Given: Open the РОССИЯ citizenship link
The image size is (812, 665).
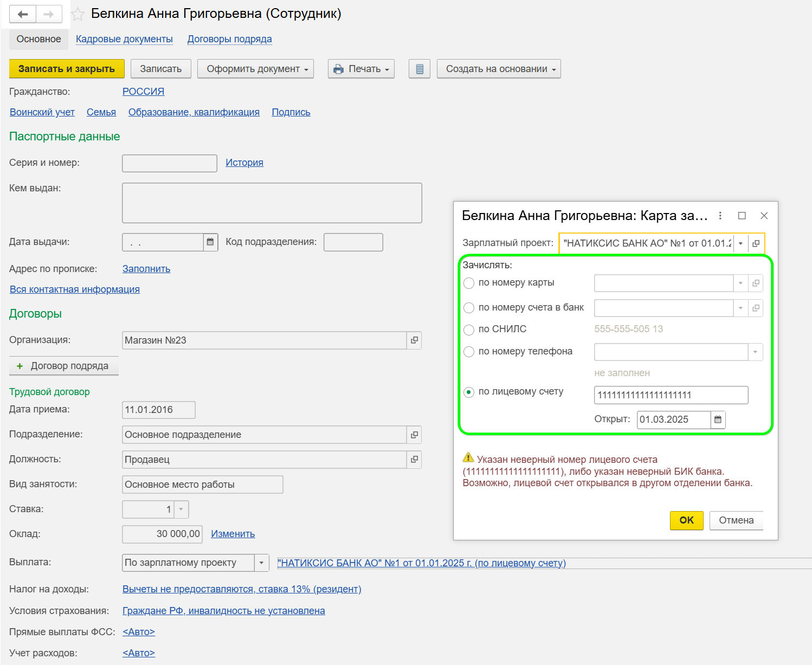Looking at the screenshot, I should tap(143, 92).
